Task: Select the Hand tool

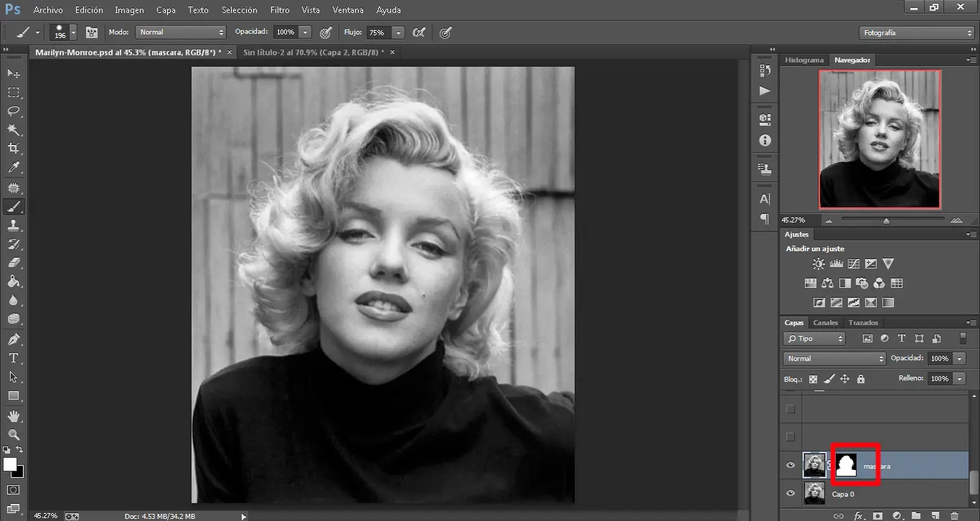Action: 14,416
